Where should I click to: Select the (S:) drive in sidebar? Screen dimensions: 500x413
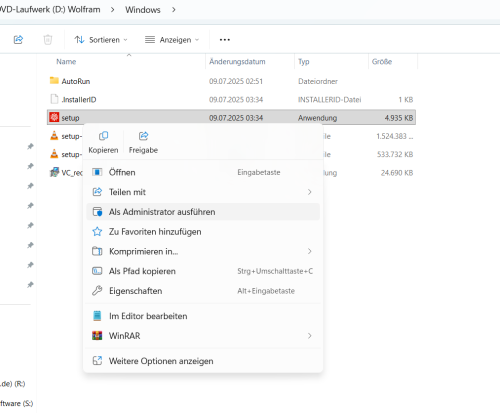coord(16,404)
